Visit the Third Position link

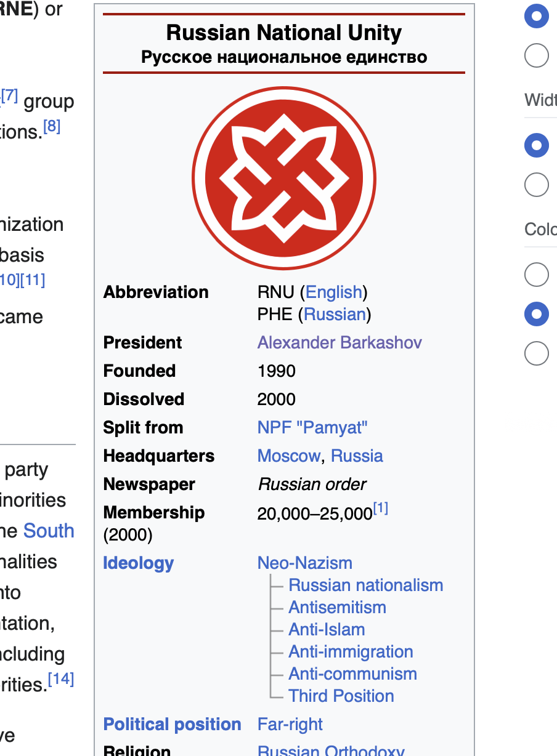(x=341, y=696)
